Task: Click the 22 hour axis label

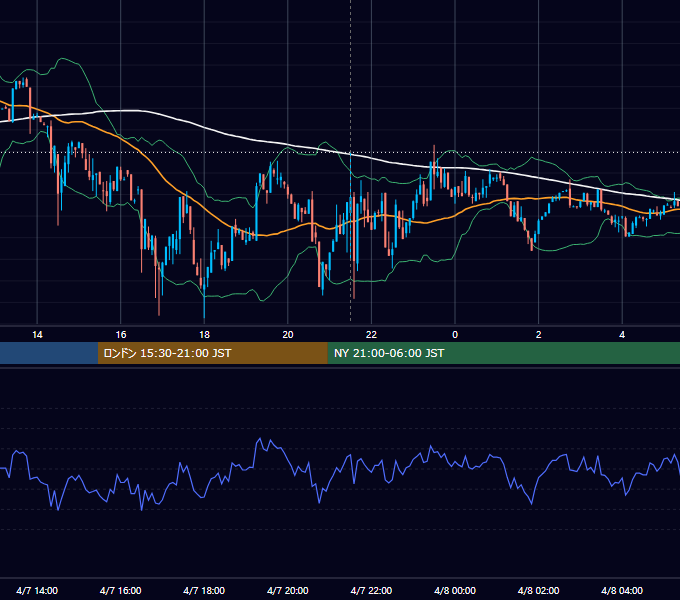Action: 371,335
